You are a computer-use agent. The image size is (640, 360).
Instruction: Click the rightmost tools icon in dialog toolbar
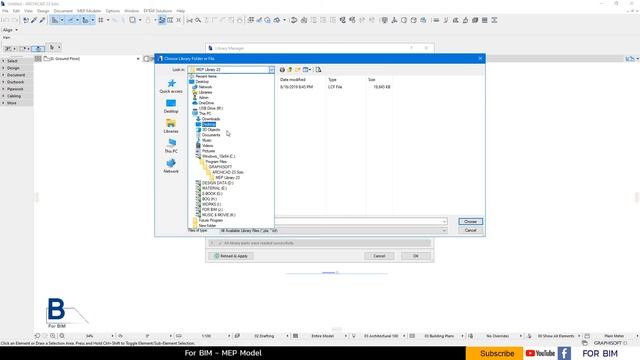click(318, 70)
